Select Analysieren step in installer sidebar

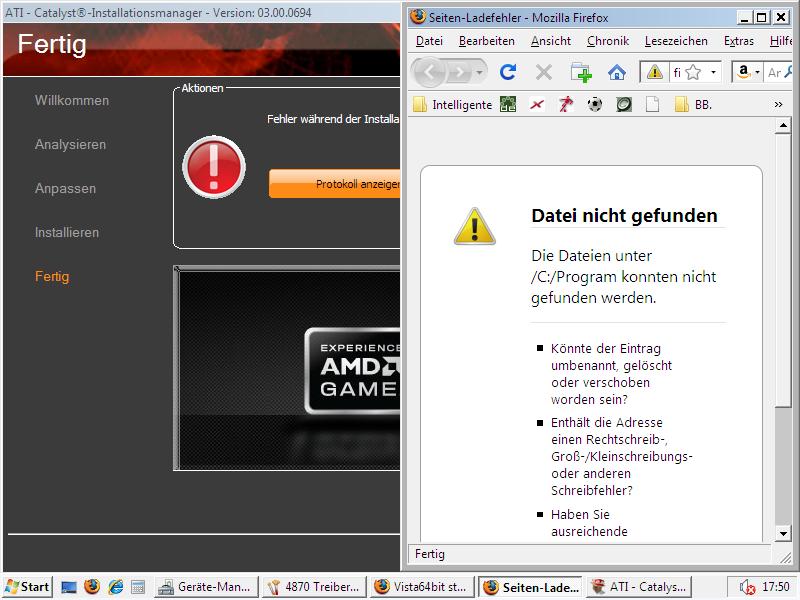click(70, 144)
